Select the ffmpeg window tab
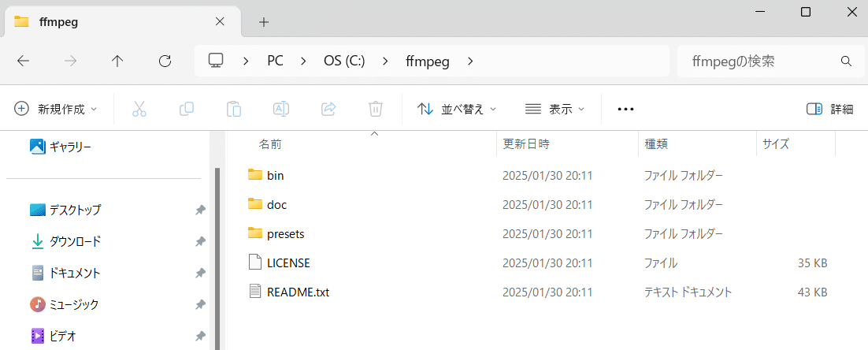Image resolution: width=868 pixels, height=350 pixels. (x=121, y=22)
